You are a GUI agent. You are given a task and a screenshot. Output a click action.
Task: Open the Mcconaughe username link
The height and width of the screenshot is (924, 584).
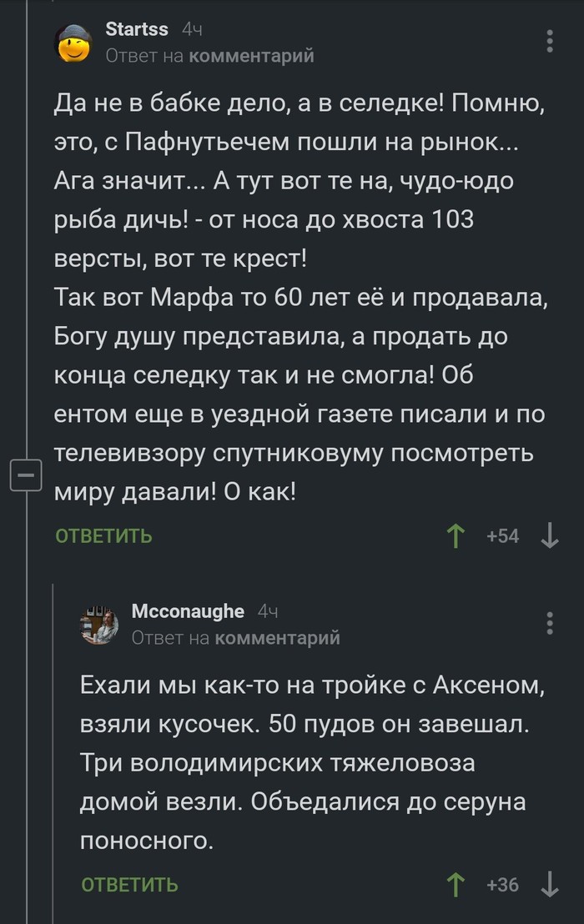(188, 611)
